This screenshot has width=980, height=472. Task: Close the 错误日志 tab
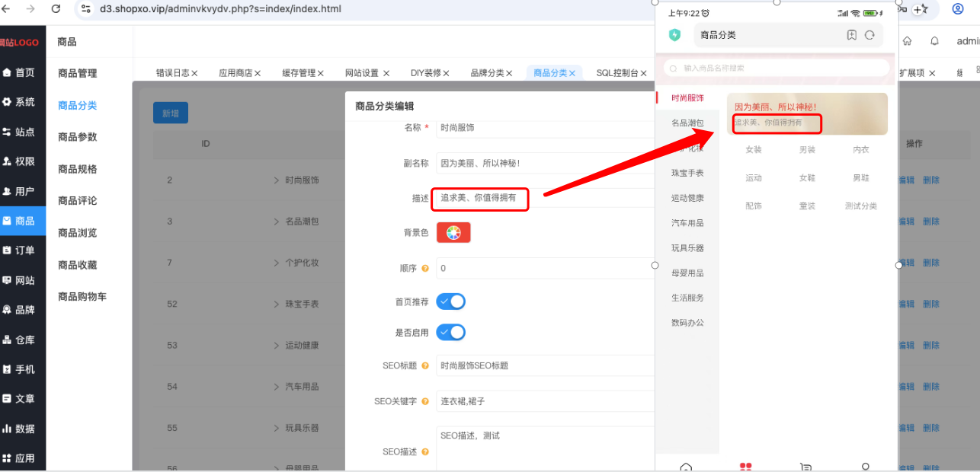pyautogui.click(x=194, y=73)
